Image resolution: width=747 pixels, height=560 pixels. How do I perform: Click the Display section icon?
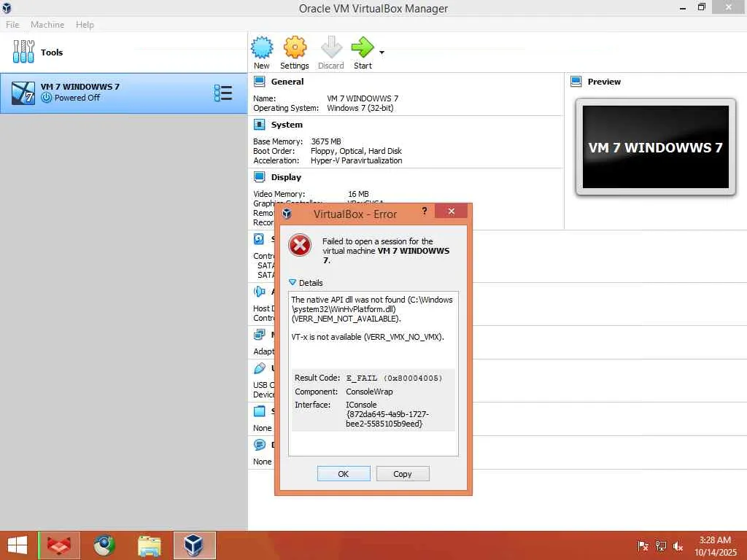259,177
